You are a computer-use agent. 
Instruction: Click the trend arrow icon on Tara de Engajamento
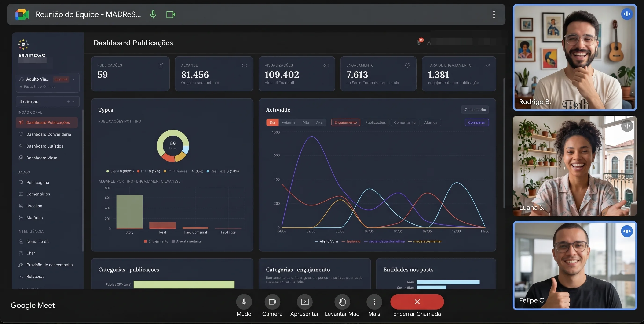tap(487, 65)
